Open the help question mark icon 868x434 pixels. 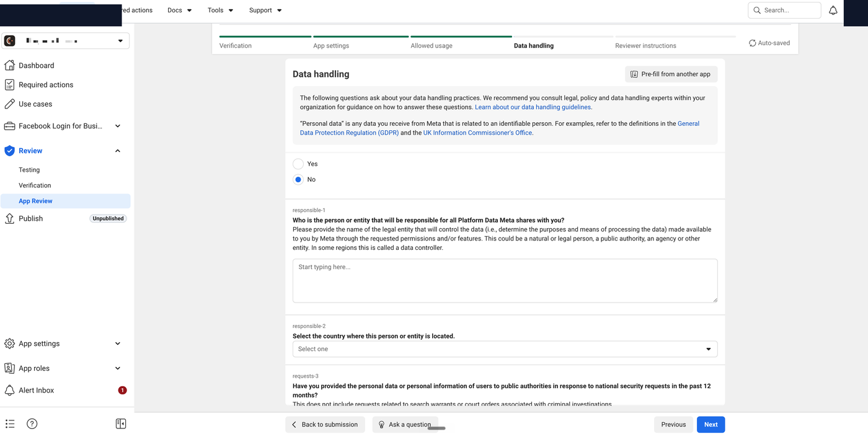[32, 424]
